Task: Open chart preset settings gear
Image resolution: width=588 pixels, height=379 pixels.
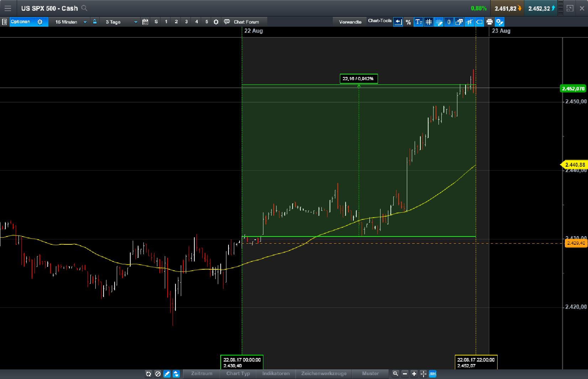Action: coord(216,22)
